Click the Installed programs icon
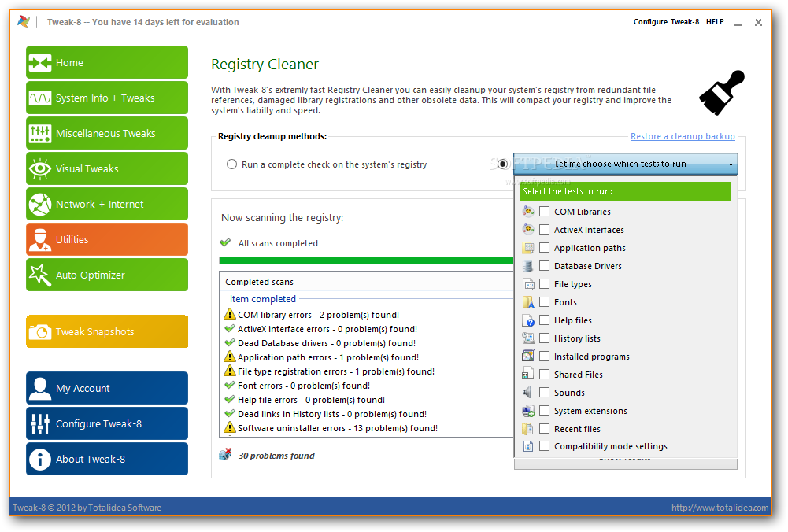Viewport: 788px width, 532px height. tap(528, 357)
